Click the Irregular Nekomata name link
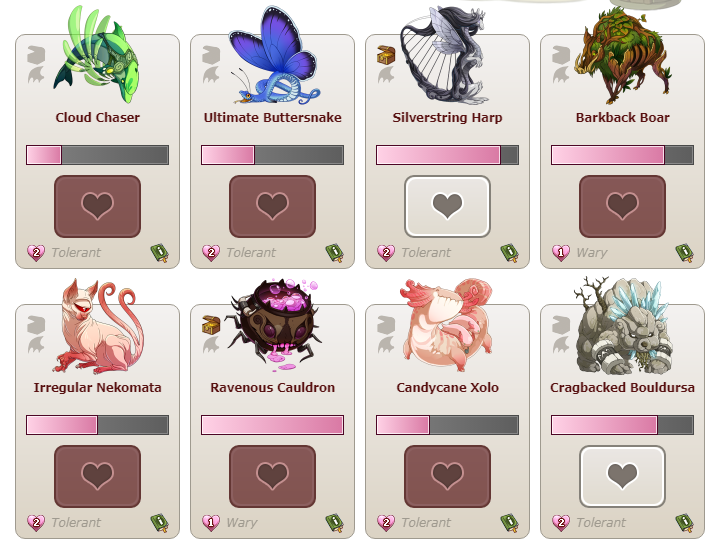 tap(97, 388)
